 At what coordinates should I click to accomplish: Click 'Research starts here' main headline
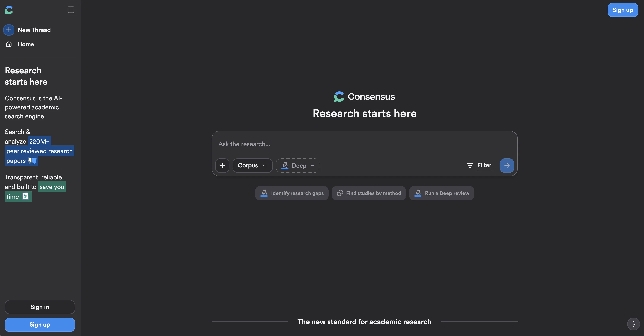364,113
